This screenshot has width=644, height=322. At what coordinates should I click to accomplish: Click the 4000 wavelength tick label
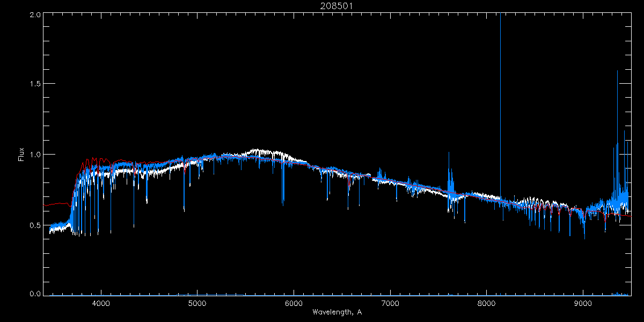(101, 303)
